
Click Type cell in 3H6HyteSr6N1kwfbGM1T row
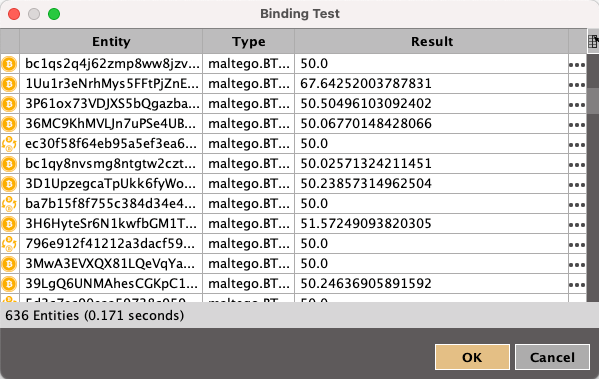click(x=249, y=224)
